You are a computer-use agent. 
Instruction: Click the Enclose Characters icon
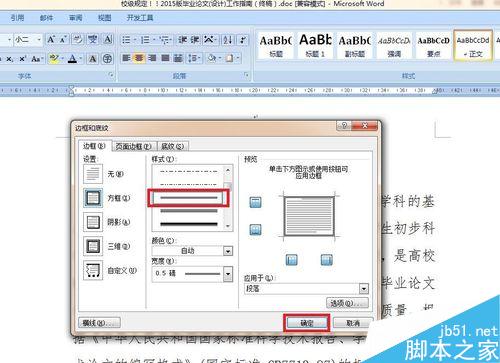(x=107, y=59)
